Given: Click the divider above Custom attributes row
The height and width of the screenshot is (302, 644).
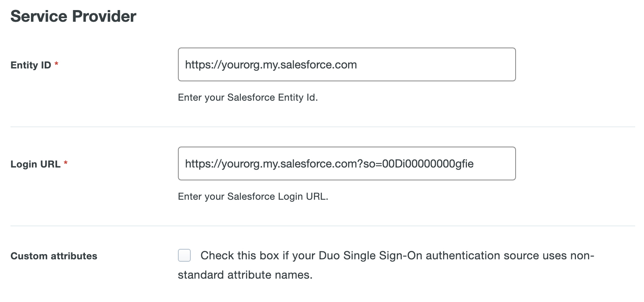Looking at the screenshot, I should tap(322, 225).
